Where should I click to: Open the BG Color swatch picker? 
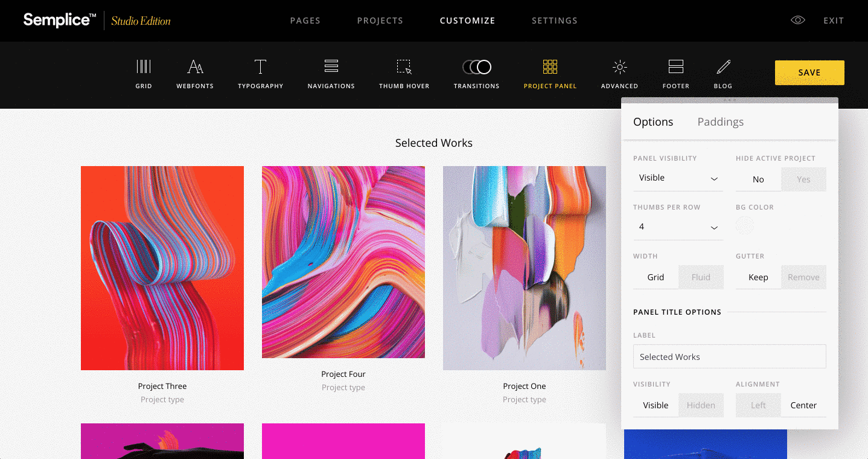(x=744, y=225)
